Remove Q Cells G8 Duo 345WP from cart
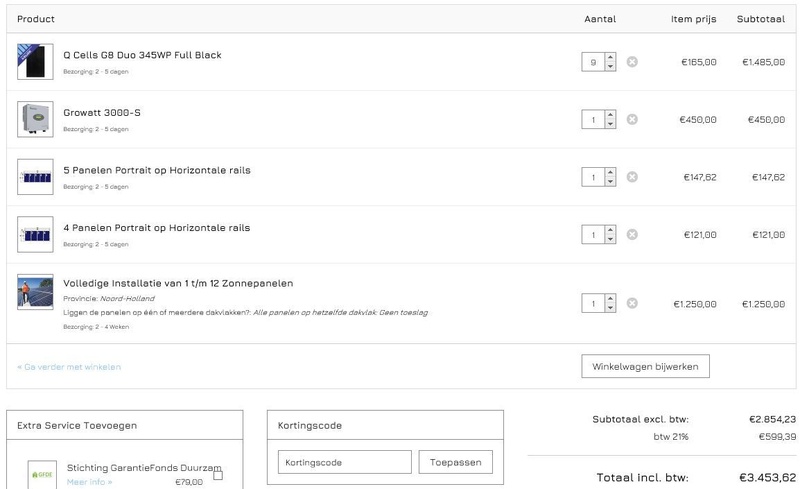Image resolution: width=800 pixels, height=489 pixels. [632, 62]
